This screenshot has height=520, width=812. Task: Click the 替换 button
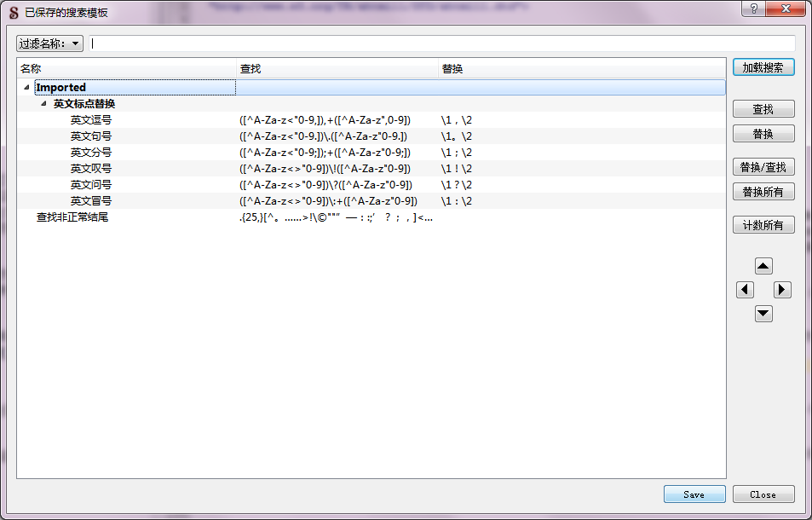[763, 134]
